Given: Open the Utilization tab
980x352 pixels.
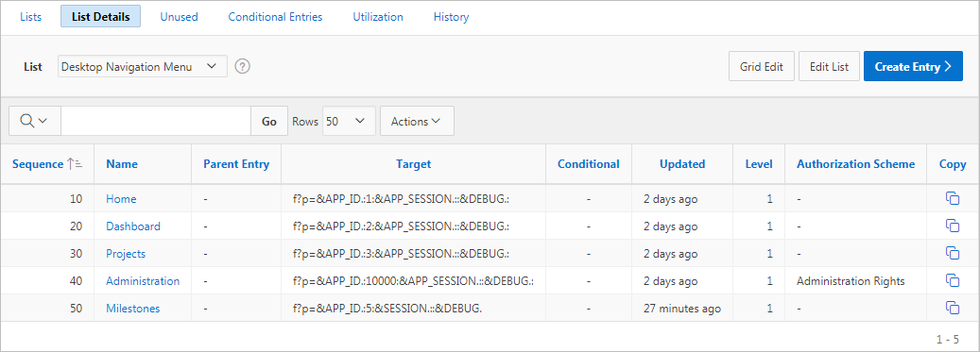Looking at the screenshot, I should tap(377, 17).
